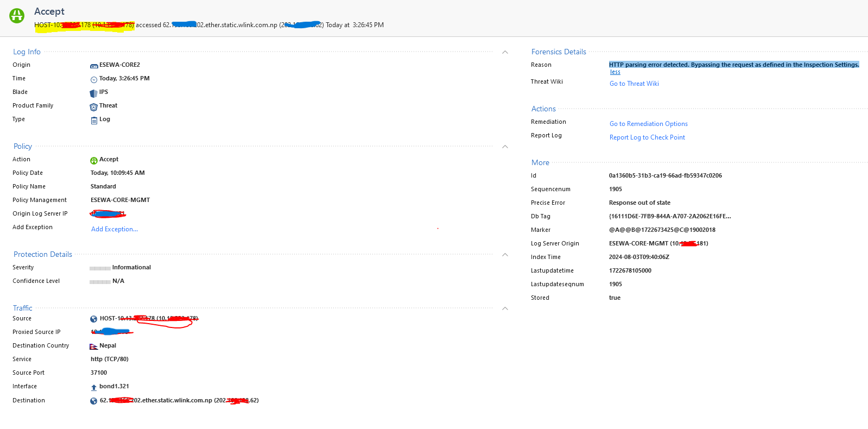The width and height of the screenshot is (868, 429).
Task: Open Go to Remediation Options
Action: pos(648,124)
